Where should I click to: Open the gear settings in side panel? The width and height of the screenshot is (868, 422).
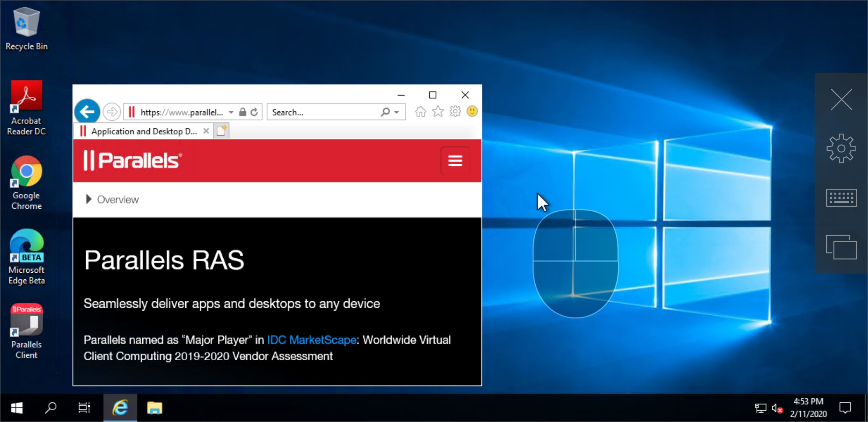click(841, 148)
